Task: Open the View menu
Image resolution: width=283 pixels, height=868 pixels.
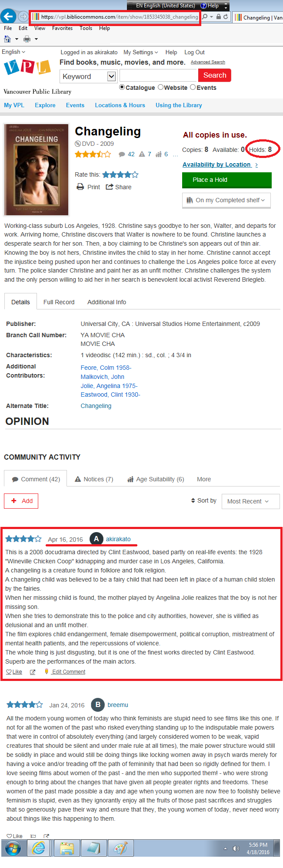Action: (x=40, y=28)
